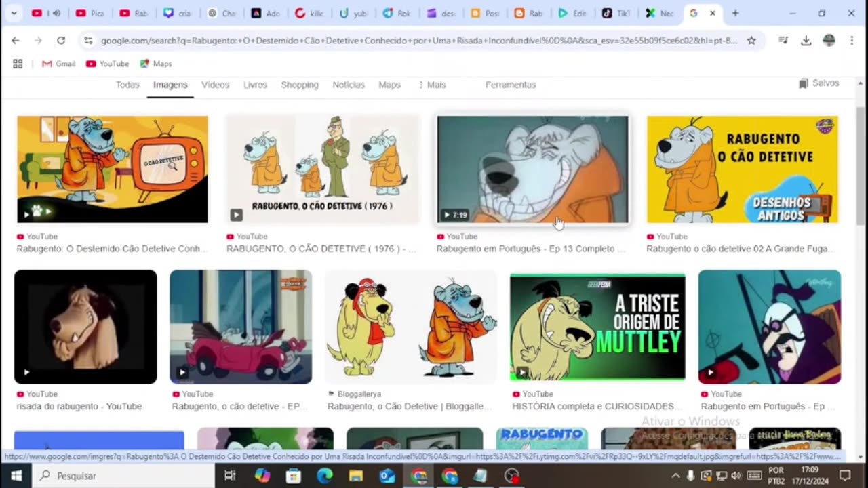This screenshot has width=868, height=488.
Task: Open the Chrome profile avatar
Action: tap(829, 41)
